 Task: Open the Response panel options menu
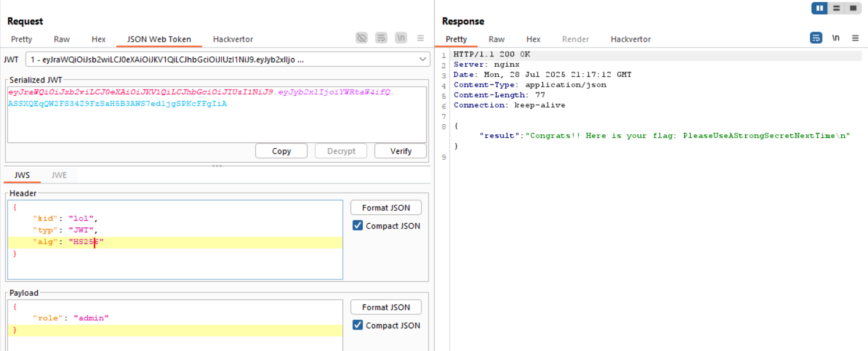[x=855, y=38]
